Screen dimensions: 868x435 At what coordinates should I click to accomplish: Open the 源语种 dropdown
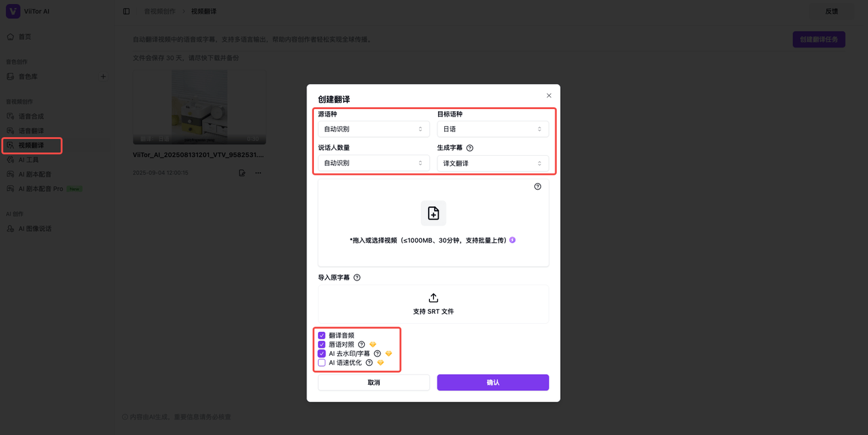click(x=374, y=129)
